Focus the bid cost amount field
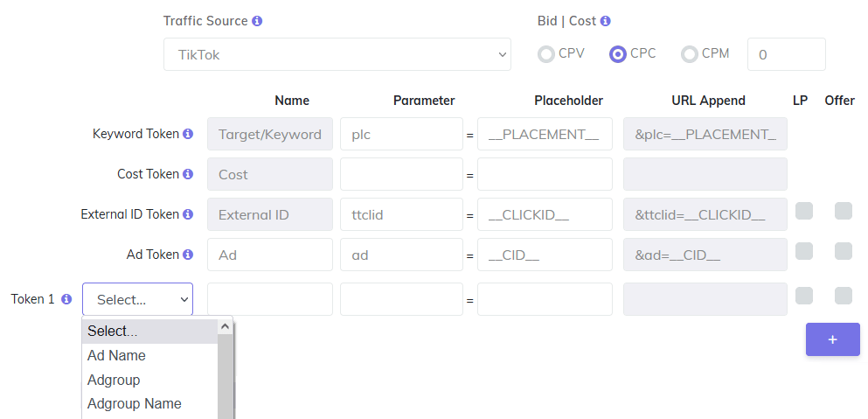Image resolution: width=868 pixels, height=419 pixels. 786,54
